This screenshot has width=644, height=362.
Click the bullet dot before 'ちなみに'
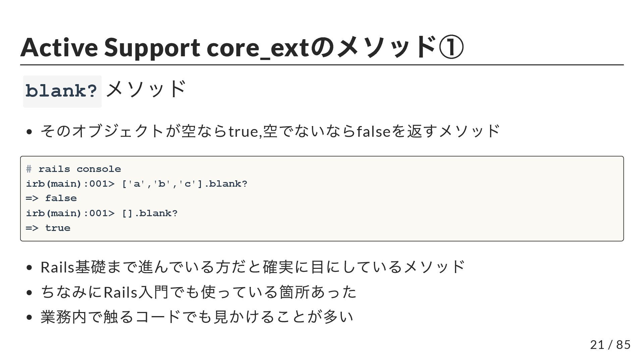[x=29, y=293]
